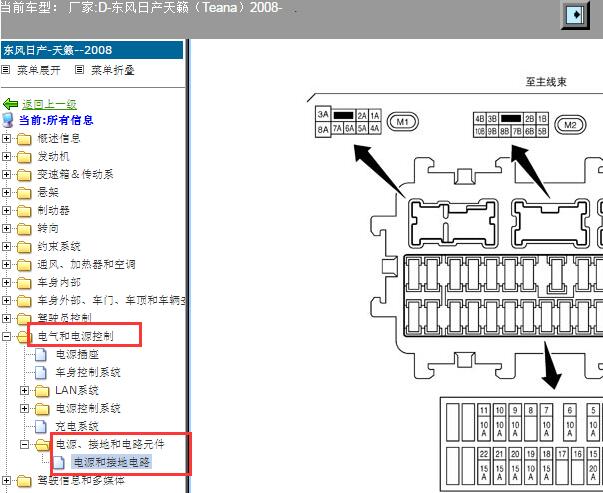Click the 悬架 folder icon

pos(24,193)
